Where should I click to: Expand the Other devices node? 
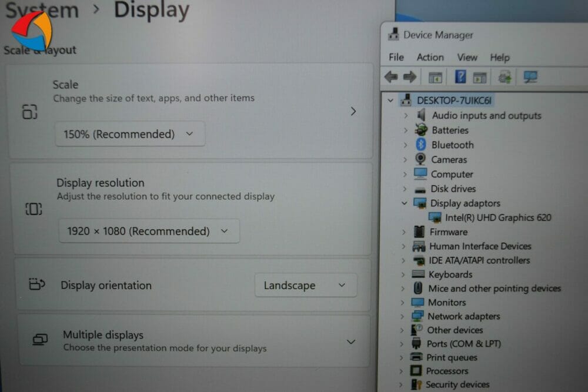[402, 330]
